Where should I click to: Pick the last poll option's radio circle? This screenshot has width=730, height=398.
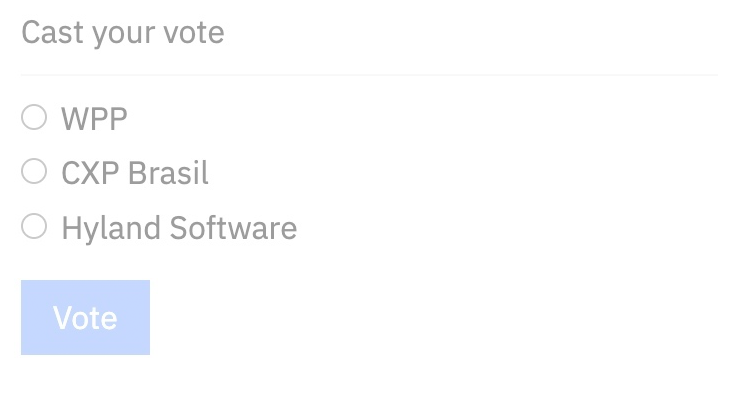point(34,226)
